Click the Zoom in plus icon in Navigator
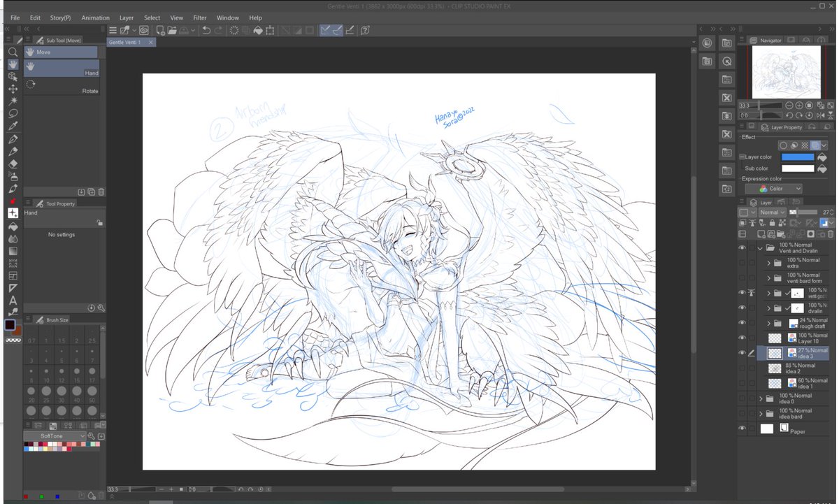This screenshot has width=839, height=504. click(799, 106)
